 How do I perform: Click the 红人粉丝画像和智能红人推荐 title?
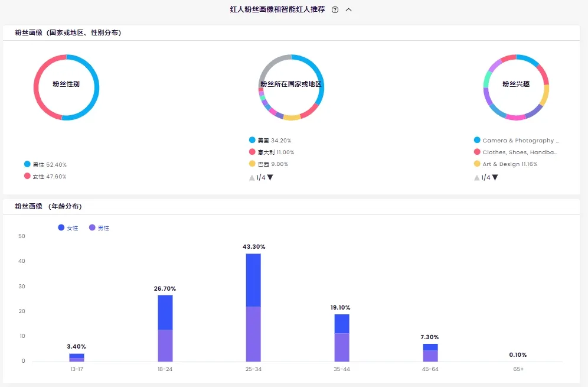(x=277, y=9)
